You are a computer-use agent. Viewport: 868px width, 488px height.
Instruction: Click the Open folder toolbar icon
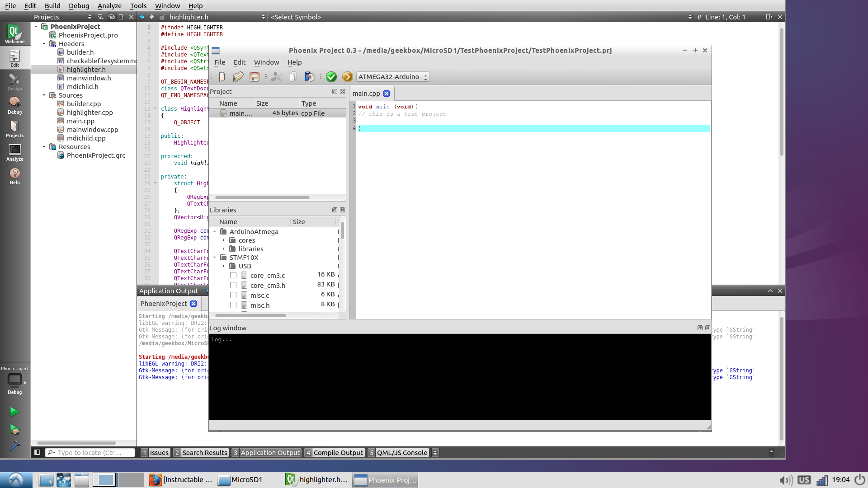(238, 77)
